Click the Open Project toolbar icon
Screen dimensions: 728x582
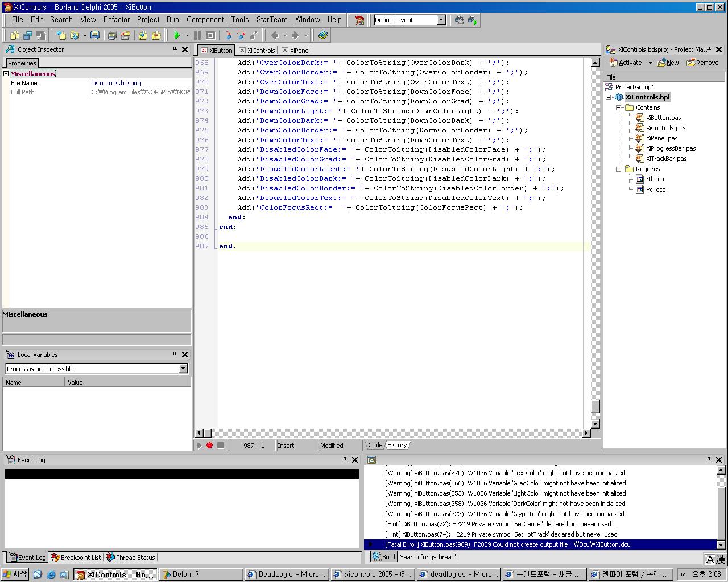tap(126, 35)
